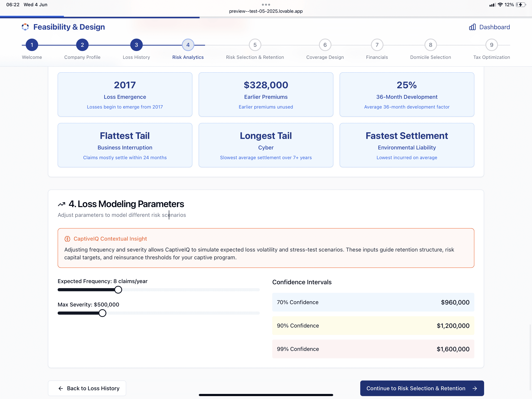532x399 pixels.
Task: Click the Fastest Settlement Environmental Liability card
Action: click(x=407, y=145)
